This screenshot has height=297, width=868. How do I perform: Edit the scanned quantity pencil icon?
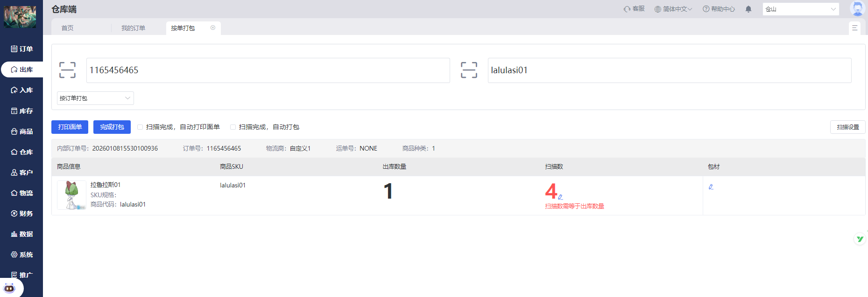[x=560, y=197]
